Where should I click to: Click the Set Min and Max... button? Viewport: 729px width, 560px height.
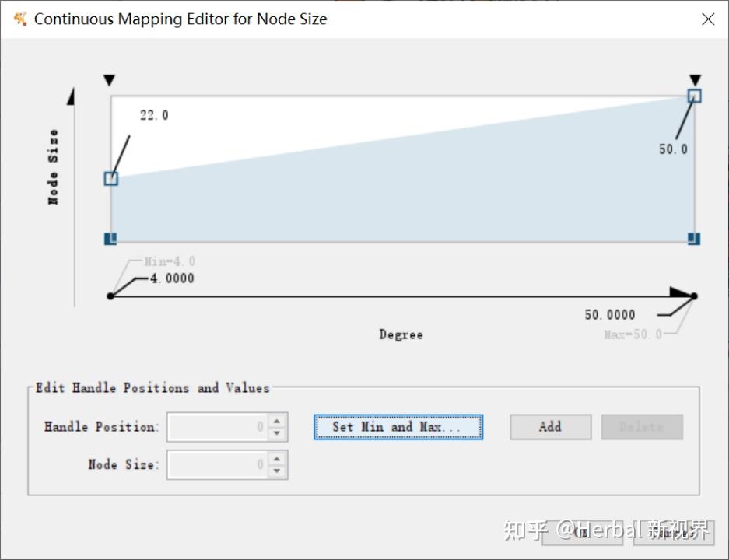398,427
